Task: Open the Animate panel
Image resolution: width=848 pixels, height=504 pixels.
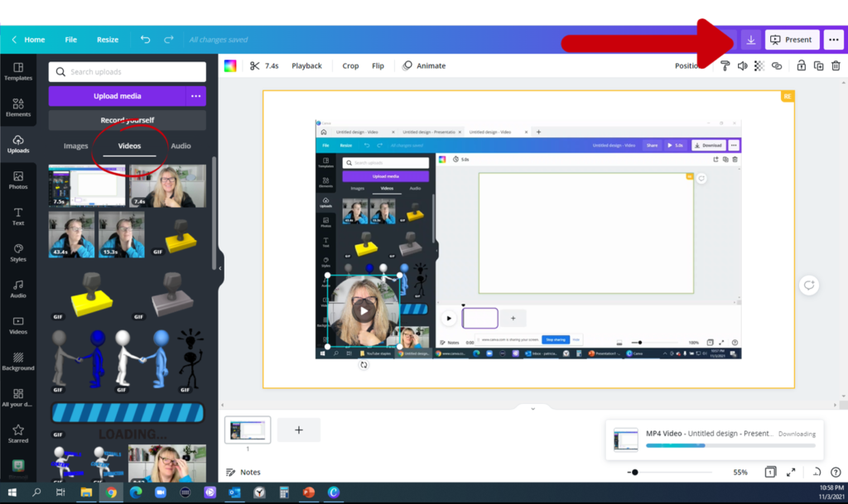Action: tap(424, 65)
